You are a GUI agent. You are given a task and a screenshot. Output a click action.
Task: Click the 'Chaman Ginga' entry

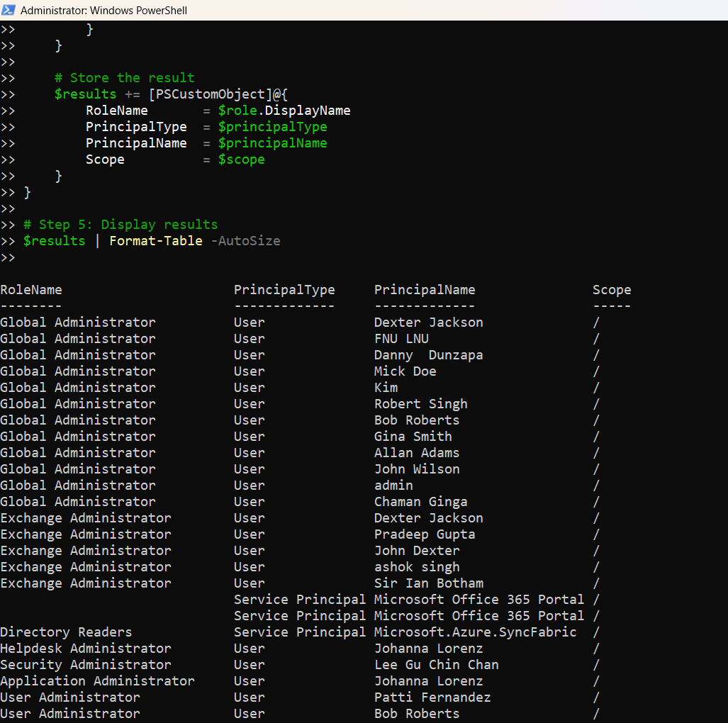[x=421, y=502]
